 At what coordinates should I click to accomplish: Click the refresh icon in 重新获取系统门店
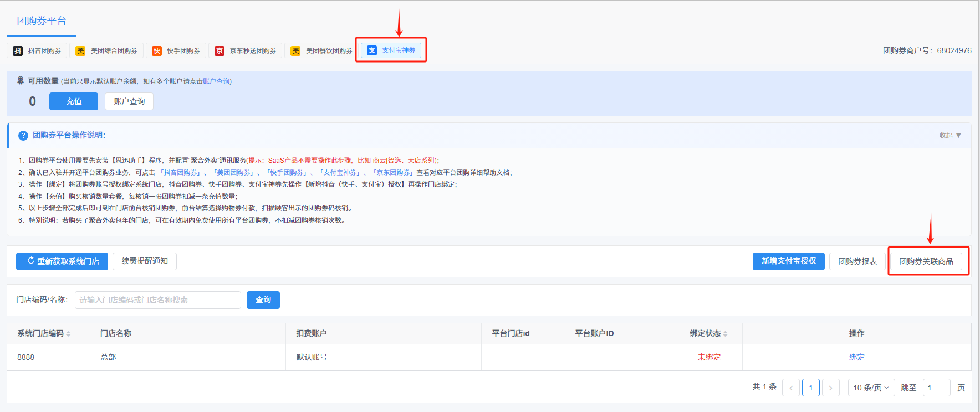click(x=31, y=261)
